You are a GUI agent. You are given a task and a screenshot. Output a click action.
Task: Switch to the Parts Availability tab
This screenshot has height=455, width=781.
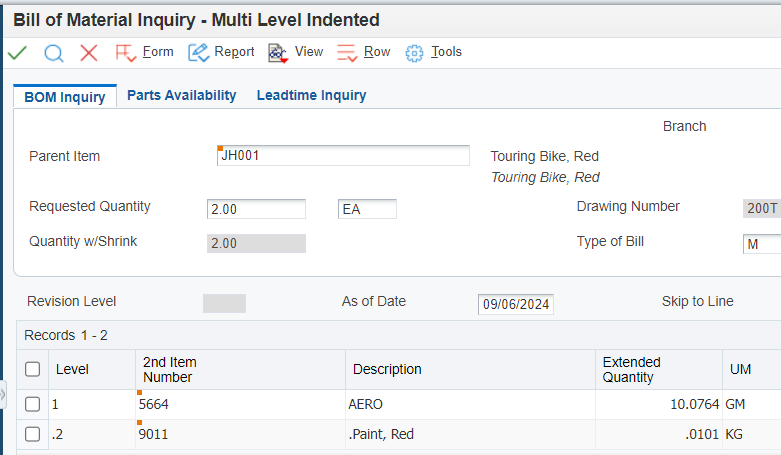pyautogui.click(x=182, y=95)
